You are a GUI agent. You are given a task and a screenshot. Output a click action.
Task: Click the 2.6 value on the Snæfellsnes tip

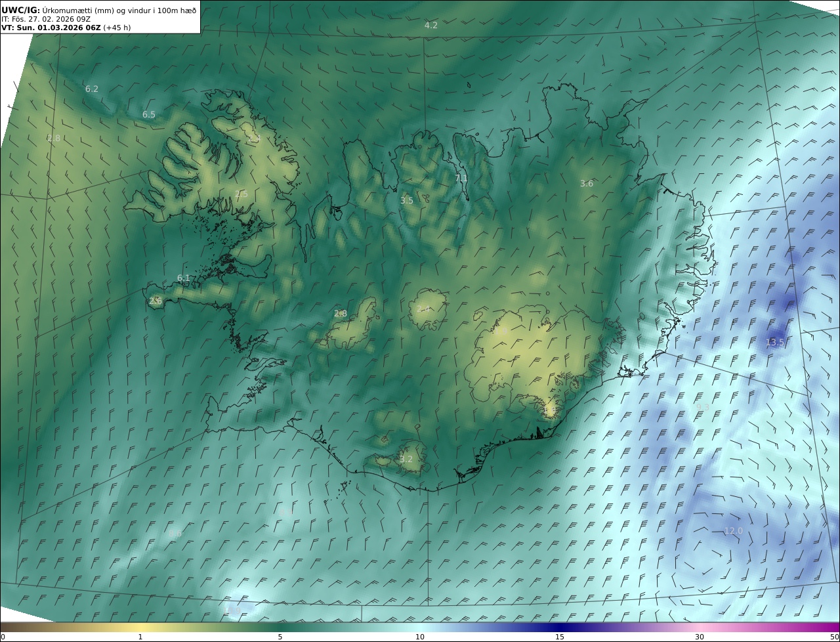point(156,301)
